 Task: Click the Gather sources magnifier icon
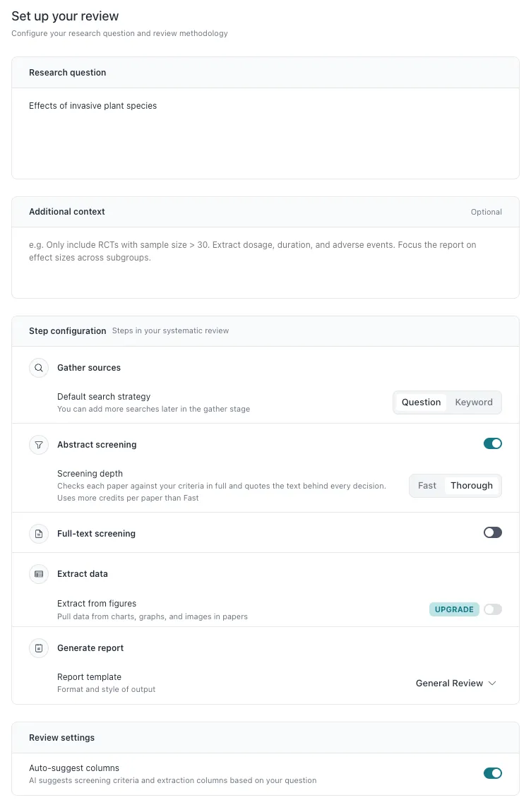point(39,368)
